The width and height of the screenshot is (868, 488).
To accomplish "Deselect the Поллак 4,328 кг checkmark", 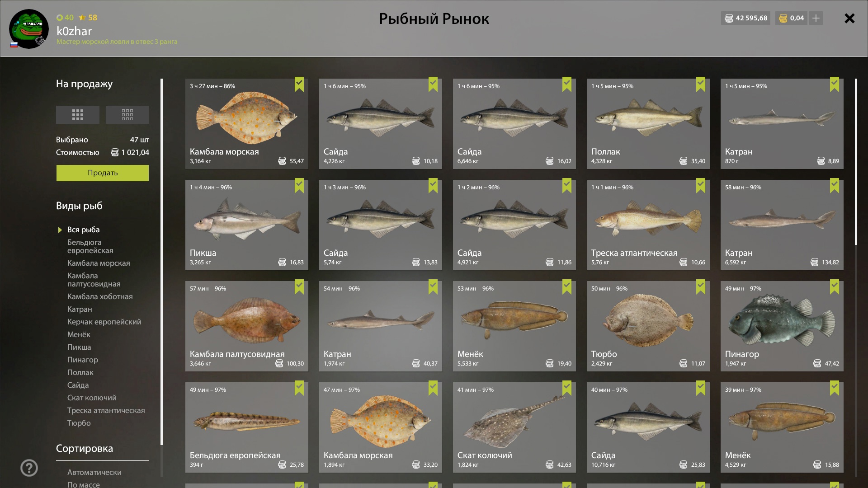I will (x=701, y=84).
